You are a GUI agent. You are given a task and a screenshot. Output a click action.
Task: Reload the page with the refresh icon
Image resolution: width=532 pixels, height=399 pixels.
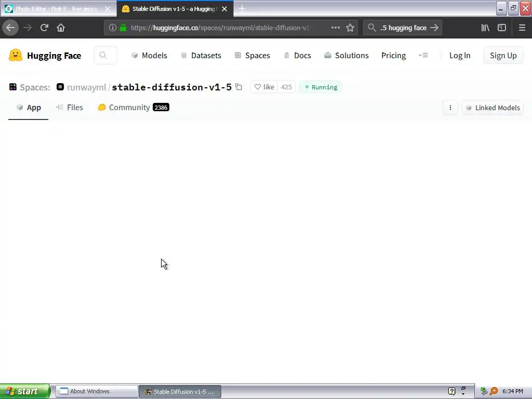click(44, 28)
